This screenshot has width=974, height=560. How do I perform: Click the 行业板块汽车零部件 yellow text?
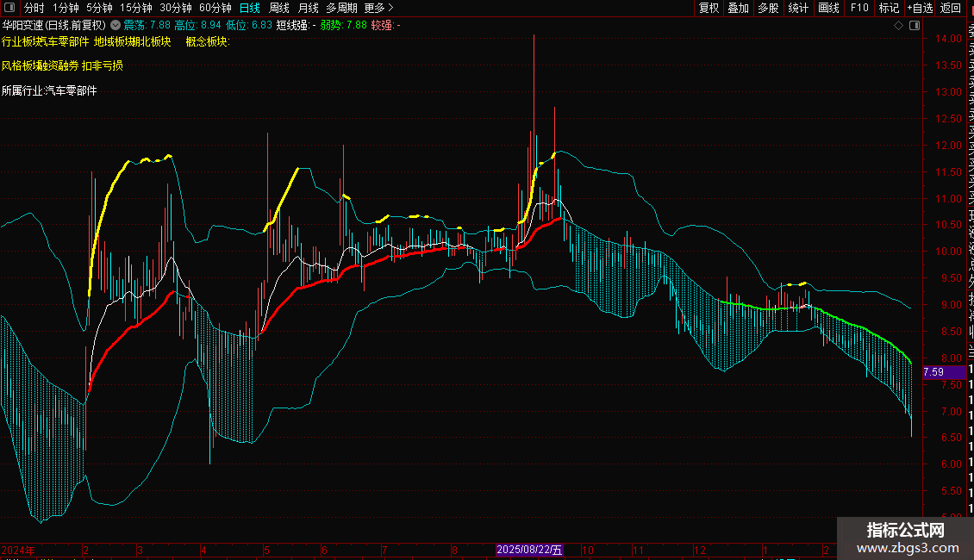46,41
